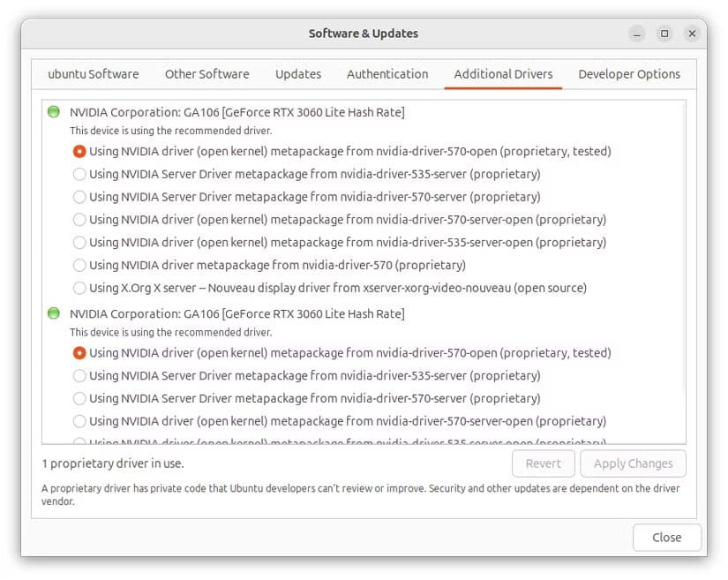728x580 pixels.
Task: Maximize the Software & Updates window
Action: [664, 34]
